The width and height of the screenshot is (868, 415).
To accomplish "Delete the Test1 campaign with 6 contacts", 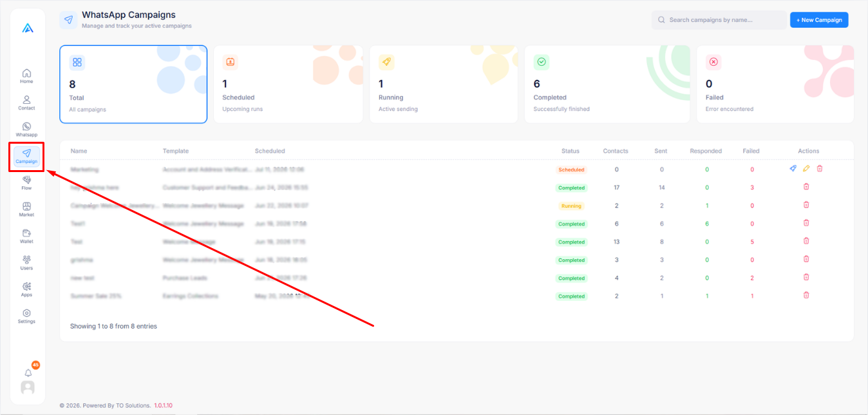I will click(x=806, y=222).
